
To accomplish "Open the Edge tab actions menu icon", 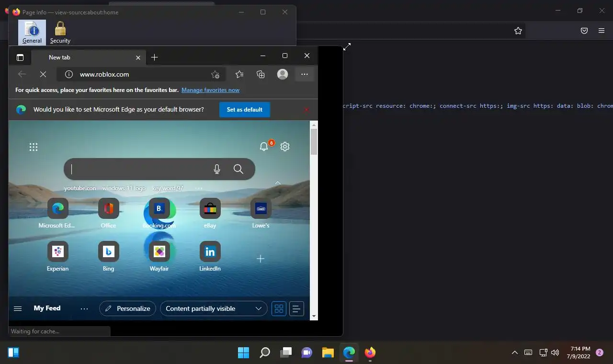I will click(x=20, y=57).
